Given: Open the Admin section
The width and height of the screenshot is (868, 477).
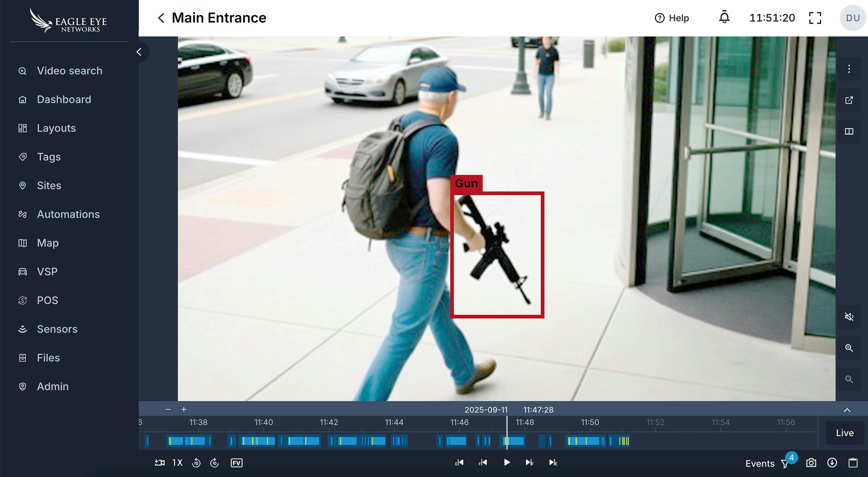Looking at the screenshot, I should tap(53, 386).
